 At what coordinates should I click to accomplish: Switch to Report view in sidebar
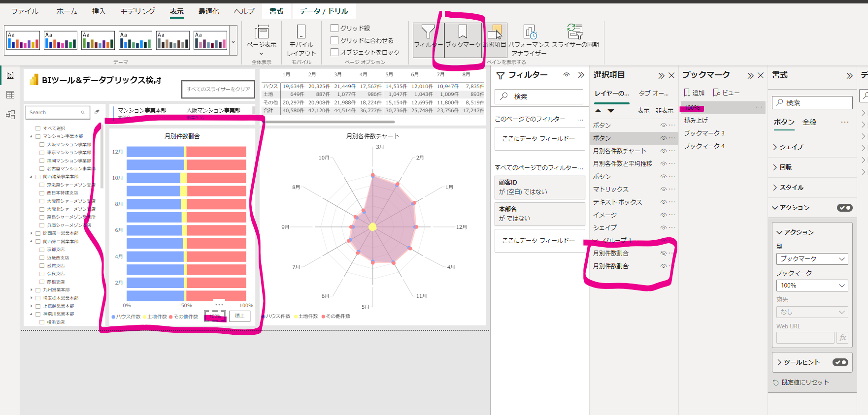(10, 75)
